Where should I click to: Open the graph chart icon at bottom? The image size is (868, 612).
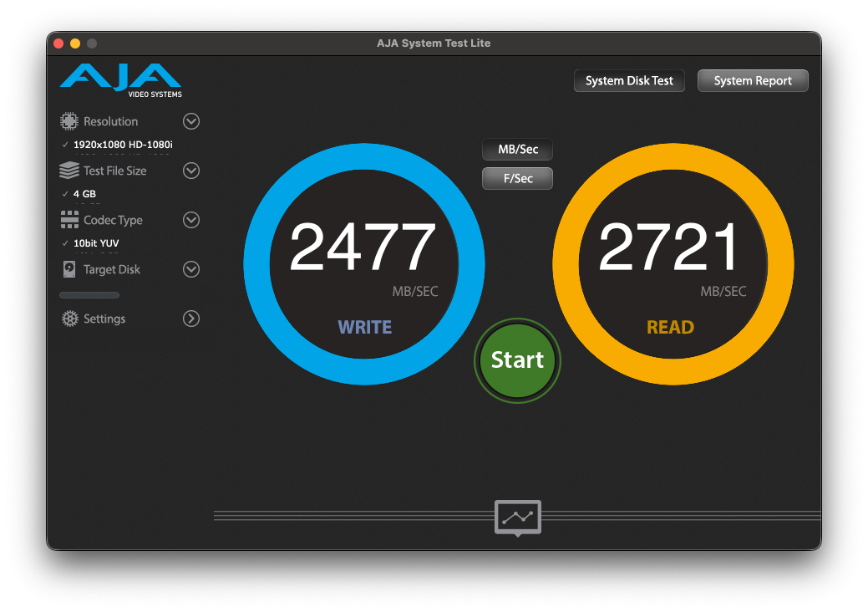518,518
